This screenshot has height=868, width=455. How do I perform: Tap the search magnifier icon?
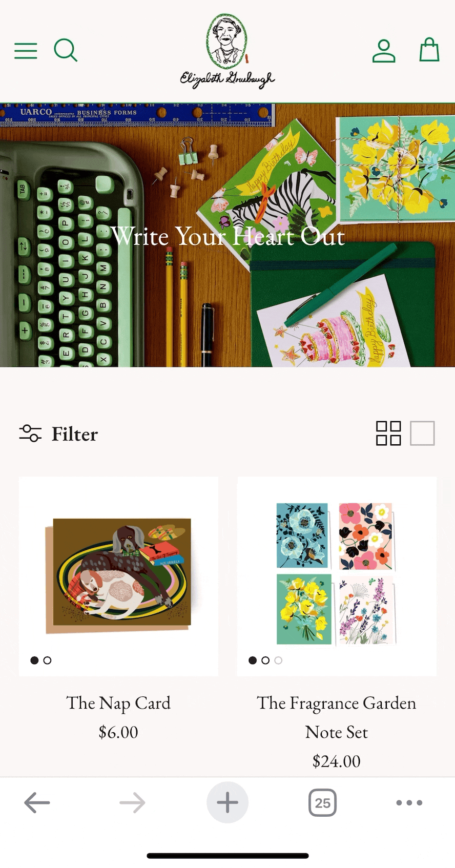point(66,50)
